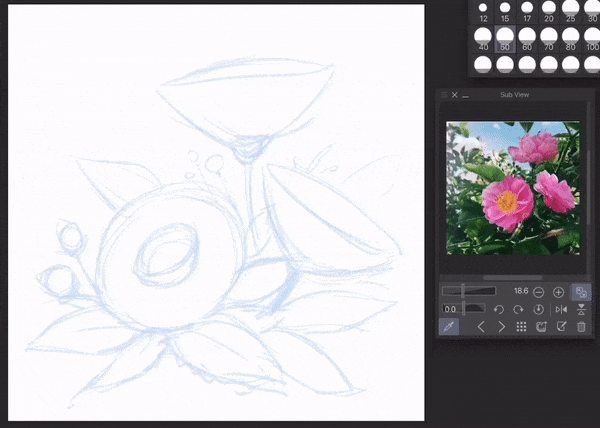The width and height of the screenshot is (600, 428).
Task: Click the Sub View rotation angle slider
Action: 464,308
